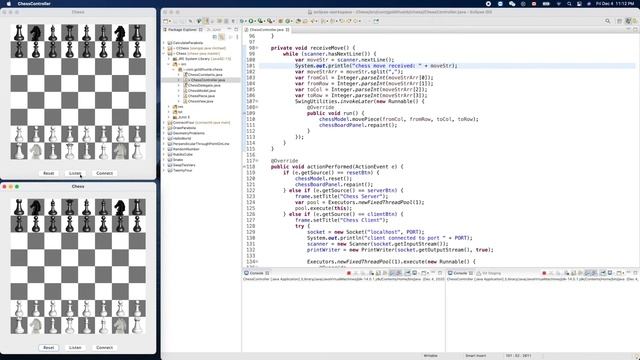
Task: Click Listen in the upper Chess window
Action: point(75,173)
